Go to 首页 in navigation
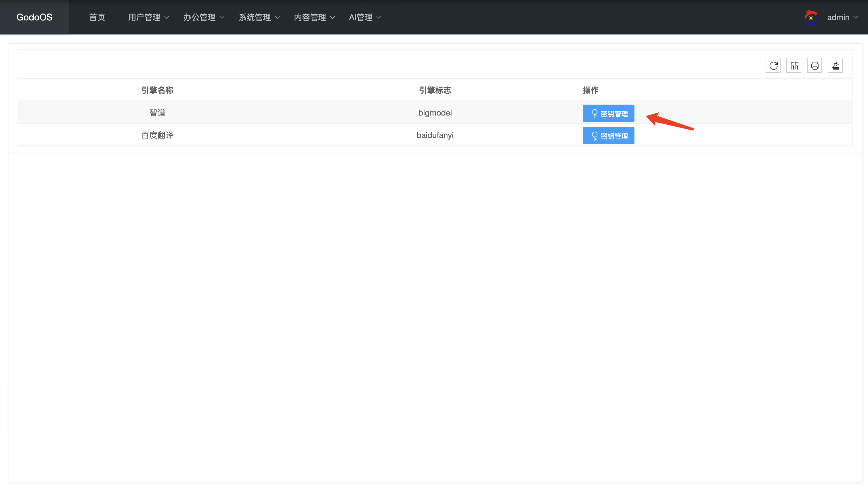The width and height of the screenshot is (868, 492). click(97, 17)
